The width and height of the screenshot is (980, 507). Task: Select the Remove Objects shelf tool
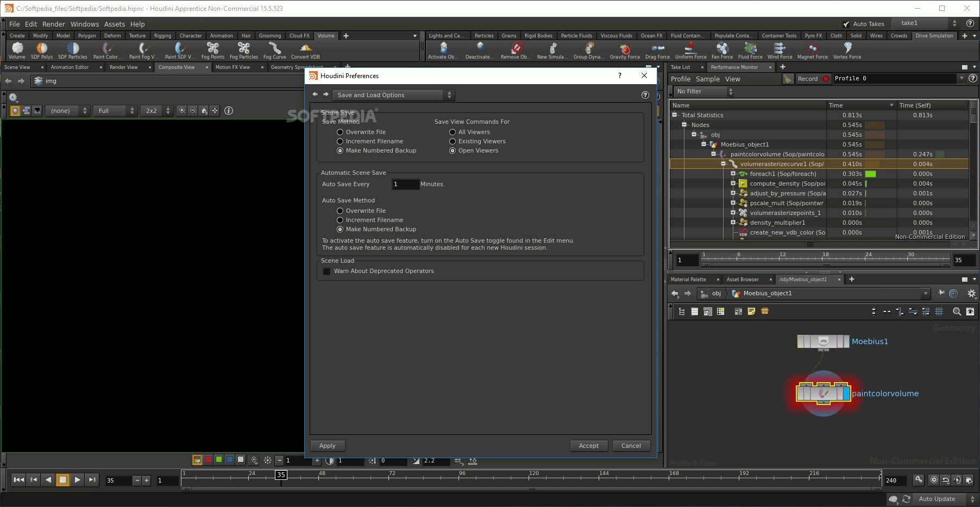516,50
